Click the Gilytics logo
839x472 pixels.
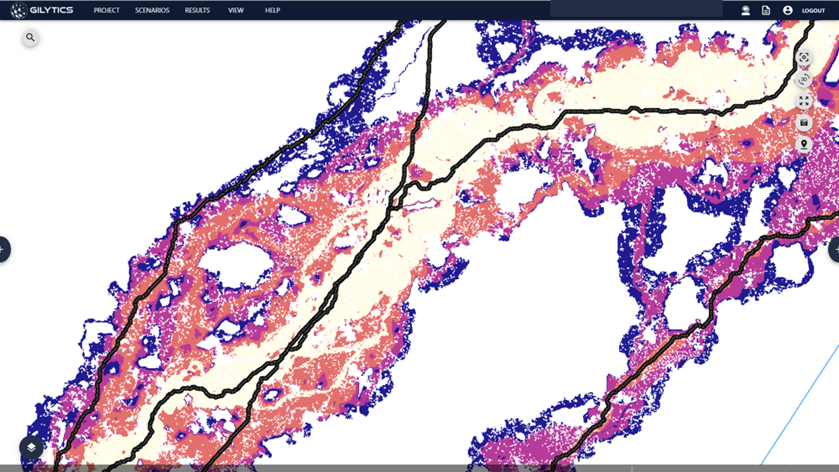click(42, 10)
